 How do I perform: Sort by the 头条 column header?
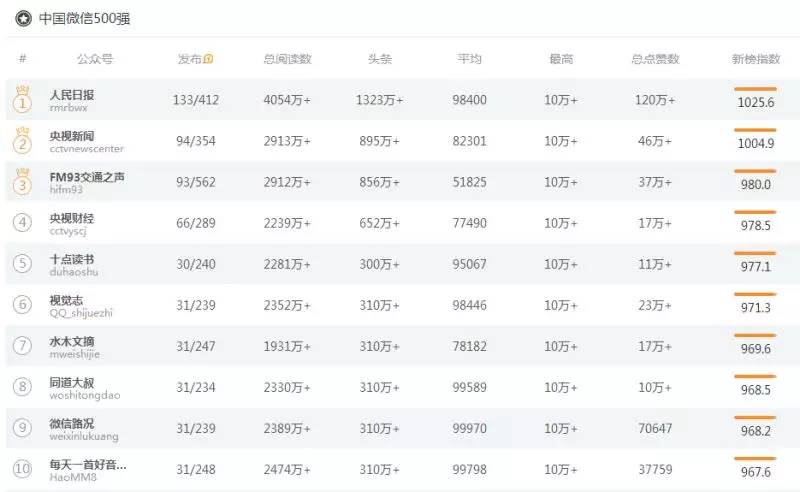(x=380, y=59)
